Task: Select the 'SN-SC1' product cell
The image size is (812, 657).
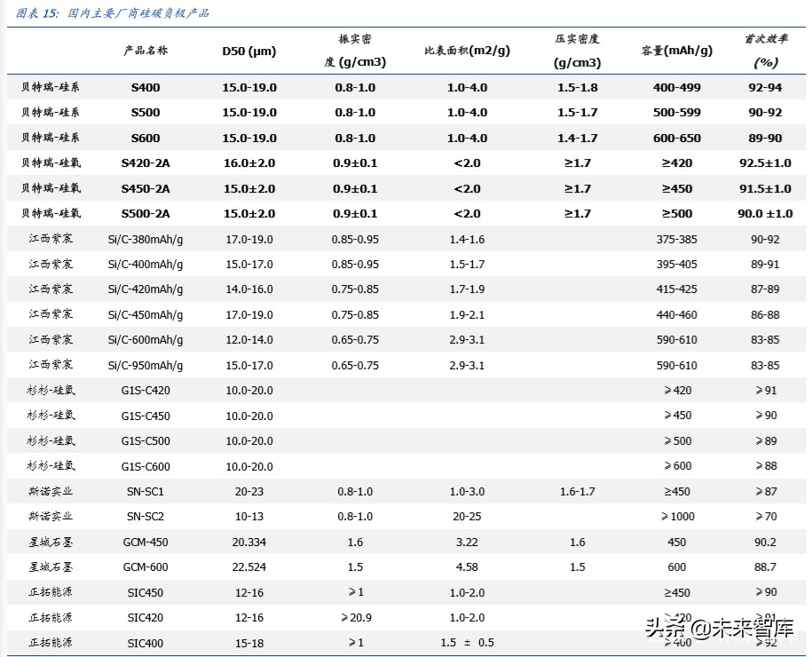Action: click(x=146, y=491)
